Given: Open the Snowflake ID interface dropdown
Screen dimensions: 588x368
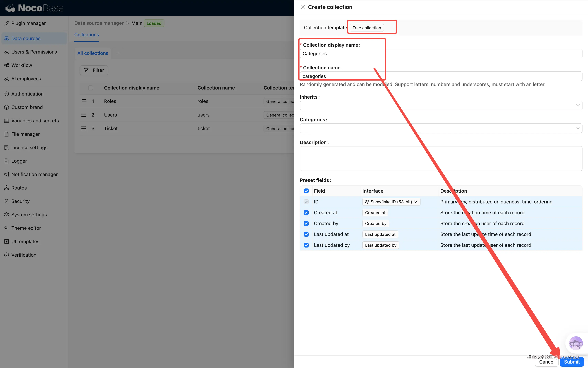Looking at the screenshot, I should (x=391, y=202).
